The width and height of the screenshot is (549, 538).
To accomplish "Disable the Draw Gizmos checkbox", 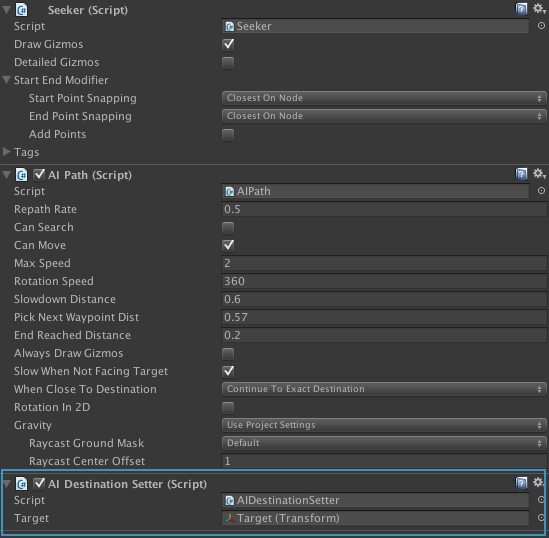I will [228, 44].
